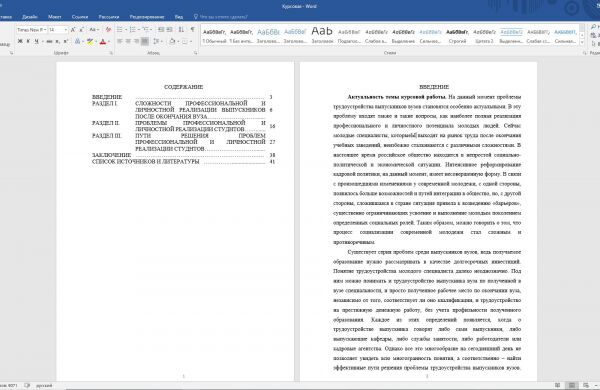The width and height of the screenshot is (600, 390).
Task: Switch to Read Mode view
Action: pos(558,385)
